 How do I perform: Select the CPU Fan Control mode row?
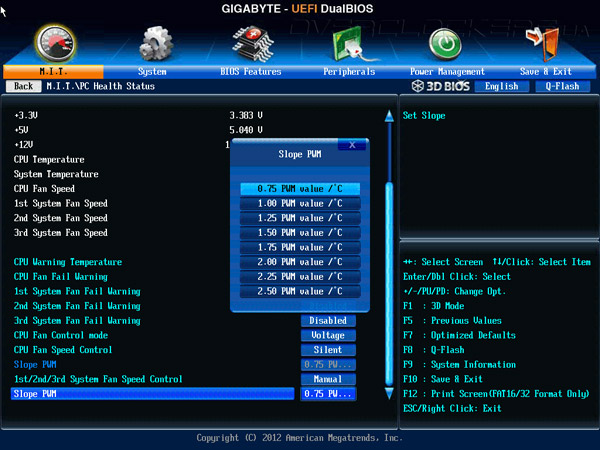click(x=60, y=335)
